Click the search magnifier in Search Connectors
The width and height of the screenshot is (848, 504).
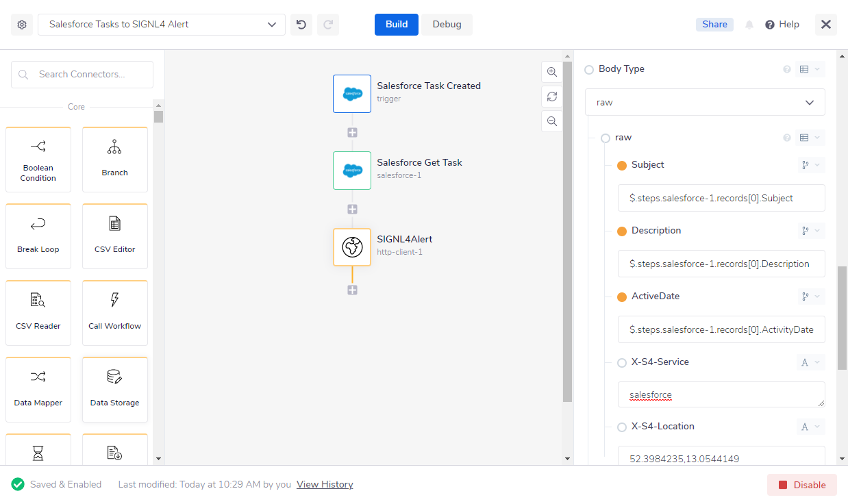click(x=24, y=75)
